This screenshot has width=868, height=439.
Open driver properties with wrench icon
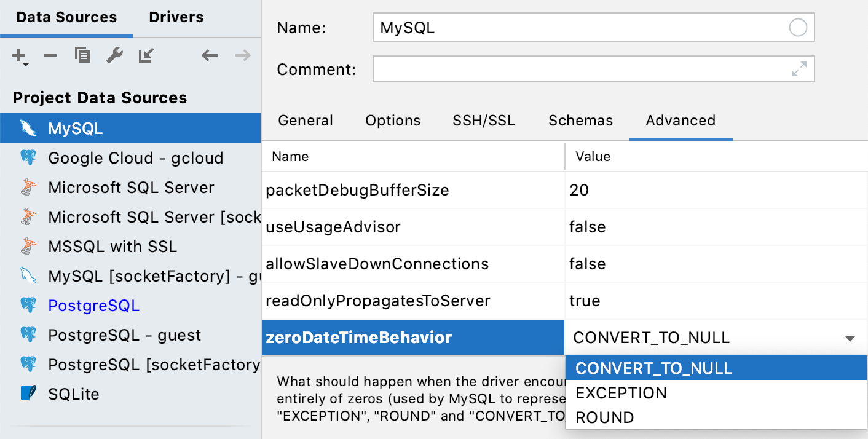(114, 55)
